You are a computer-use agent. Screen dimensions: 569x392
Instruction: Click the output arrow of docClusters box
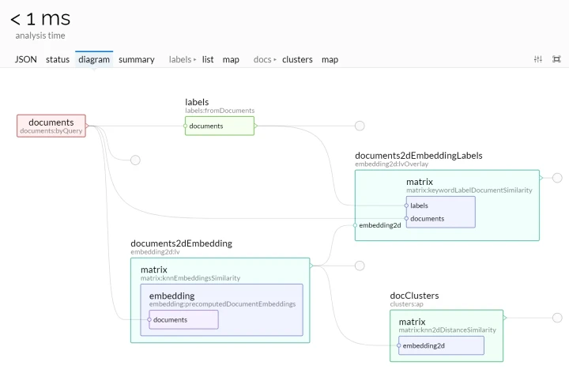point(505,318)
